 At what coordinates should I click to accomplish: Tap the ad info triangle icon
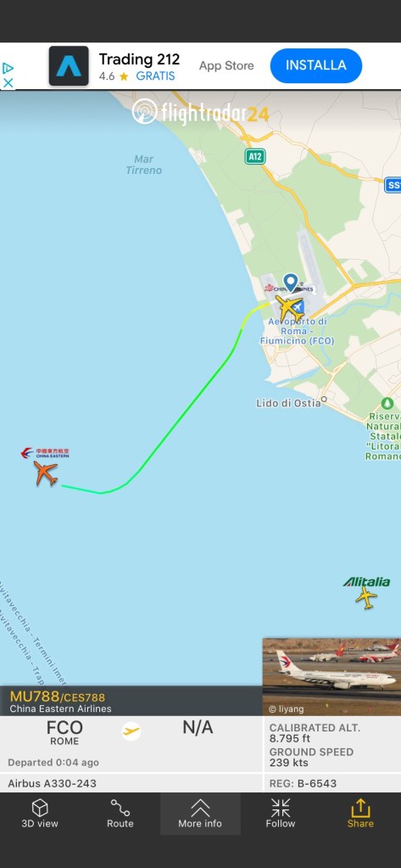(8, 68)
